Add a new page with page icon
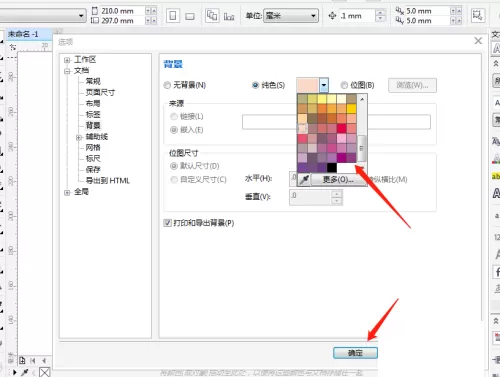Screen dimensions: 500x377 click(22, 360)
